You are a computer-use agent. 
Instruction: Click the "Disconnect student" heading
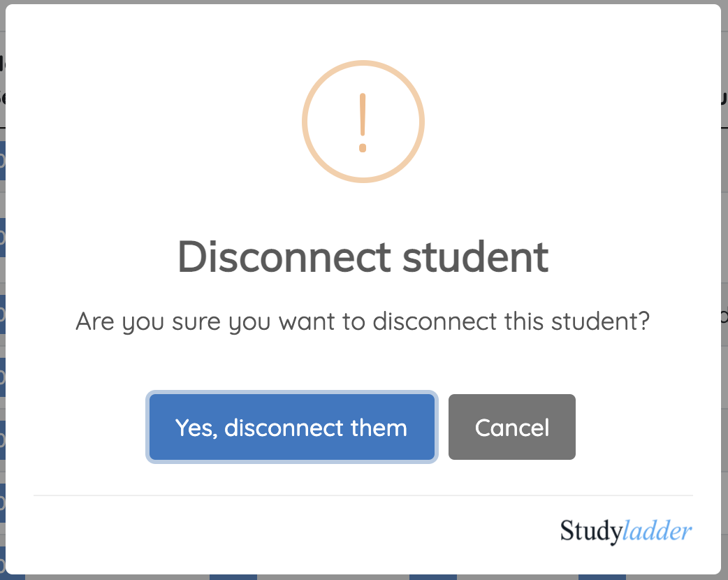coord(363,256)
